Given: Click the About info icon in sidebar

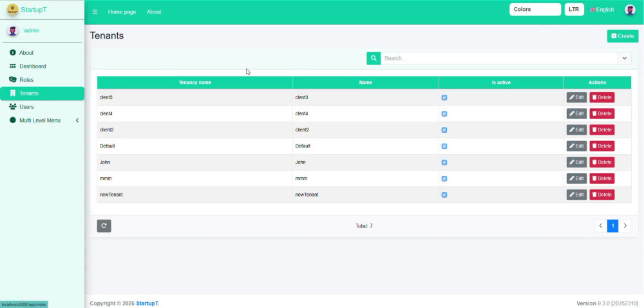Looking at the screenshot, I should 13,53.
